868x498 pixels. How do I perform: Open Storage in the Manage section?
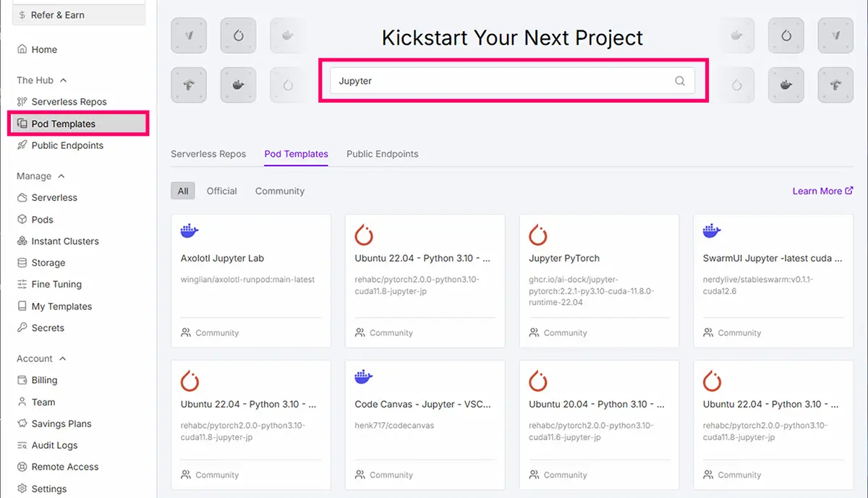tap(48, 263)
